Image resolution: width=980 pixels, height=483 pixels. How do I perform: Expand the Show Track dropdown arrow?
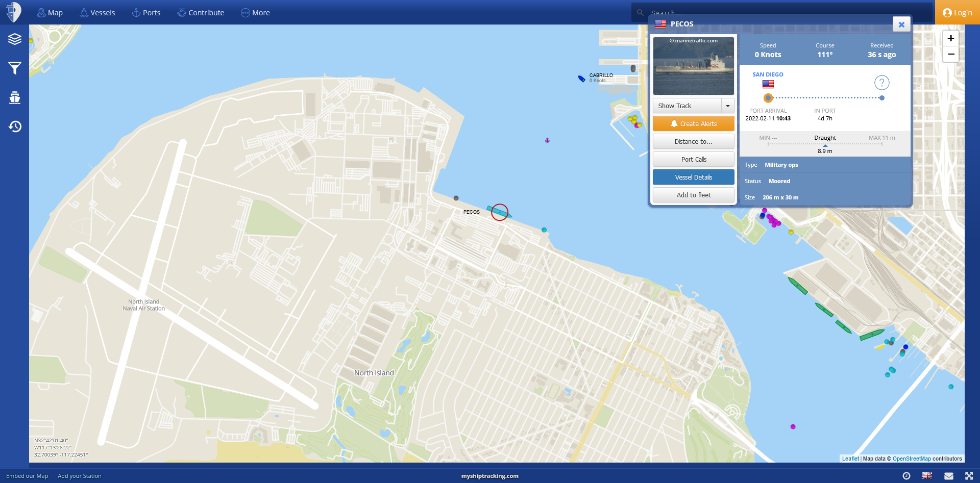point(728,106)
